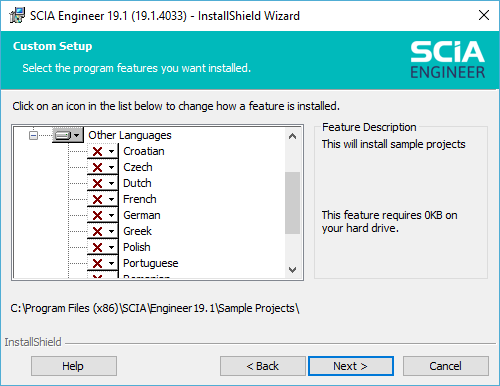Image resolution: width=500 pixels, height=386 pixels.
Task: Select Greek in the feature list
Action: click(137, 231)
